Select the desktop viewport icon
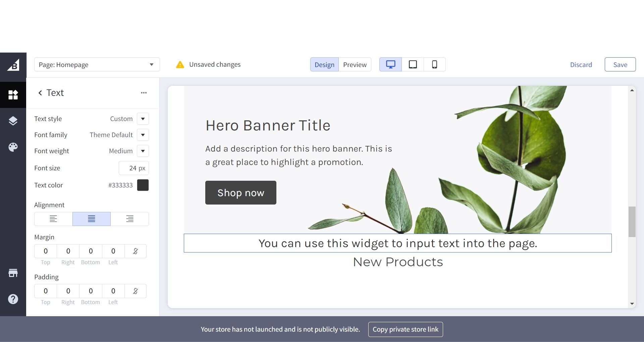The width and height of the screenshot is (644, 342). coord(390,64)
